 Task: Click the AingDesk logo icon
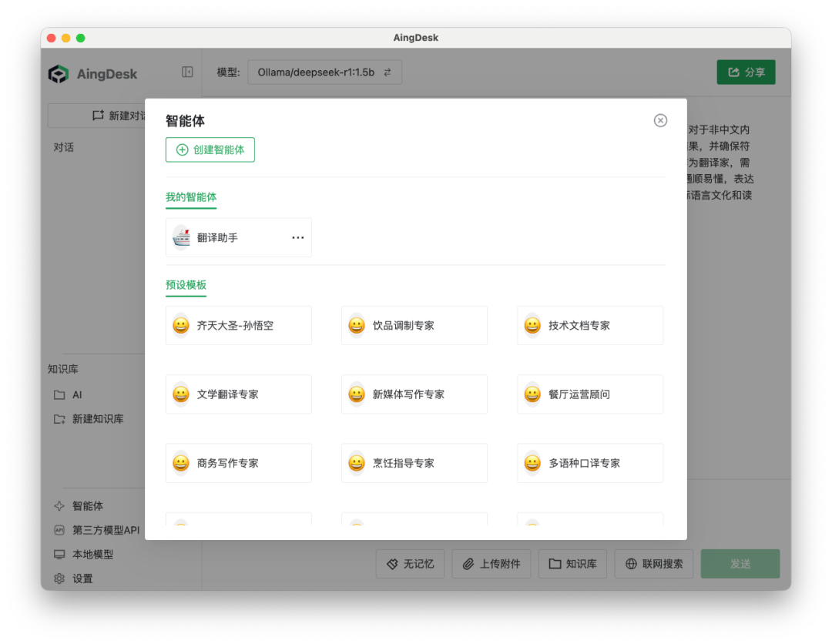click(59, 73)
